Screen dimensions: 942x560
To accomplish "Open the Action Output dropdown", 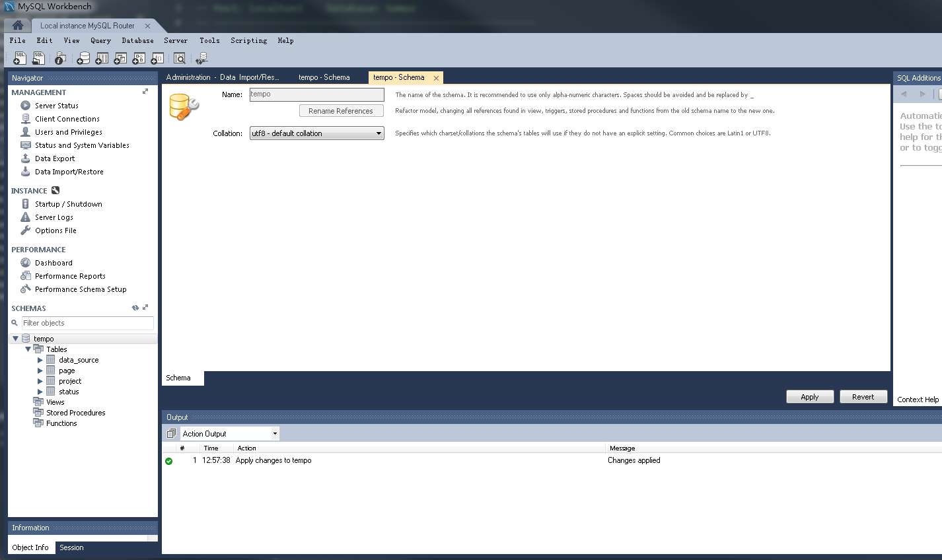I will 230,434.
